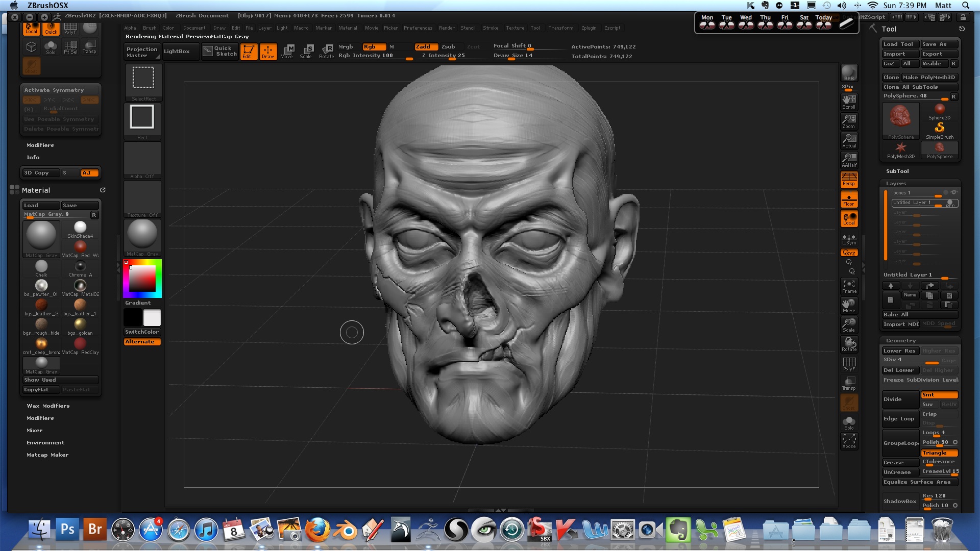Expand the SubTool palette section
This screenshot has width=980, height=551.
[897, 171]
